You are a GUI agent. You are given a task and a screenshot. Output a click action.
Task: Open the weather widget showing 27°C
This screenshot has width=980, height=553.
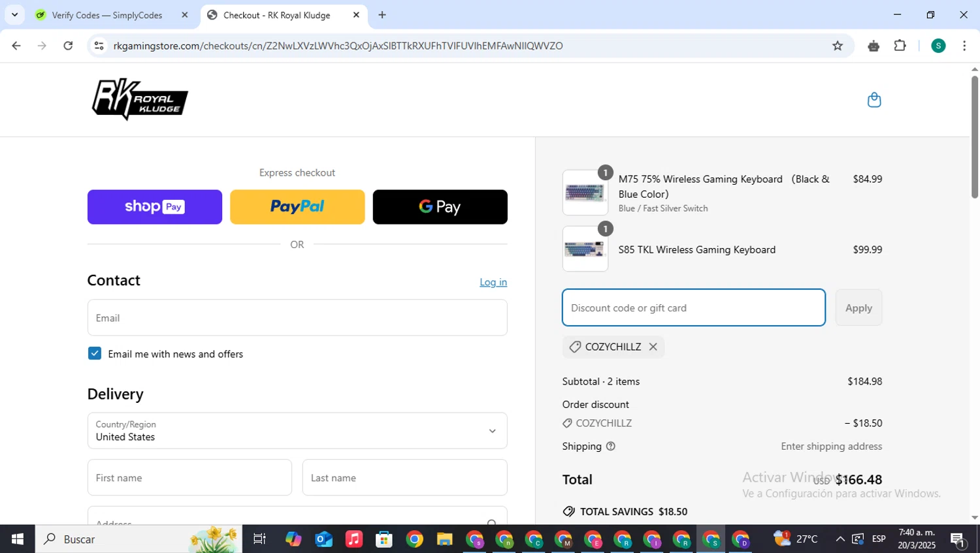click(796, 539)
